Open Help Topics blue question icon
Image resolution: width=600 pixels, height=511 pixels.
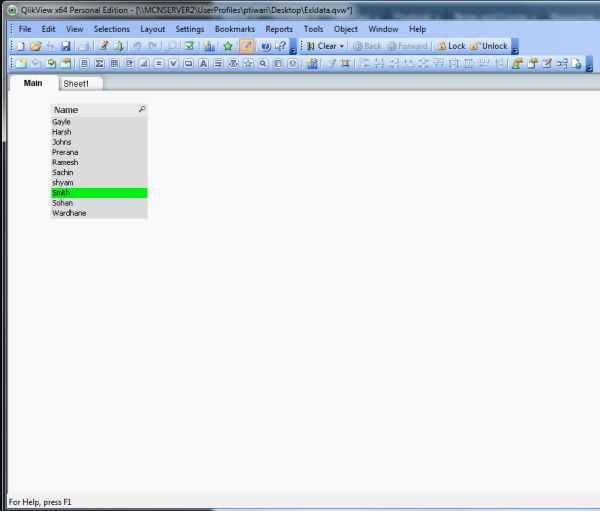(x=266, y=46)
